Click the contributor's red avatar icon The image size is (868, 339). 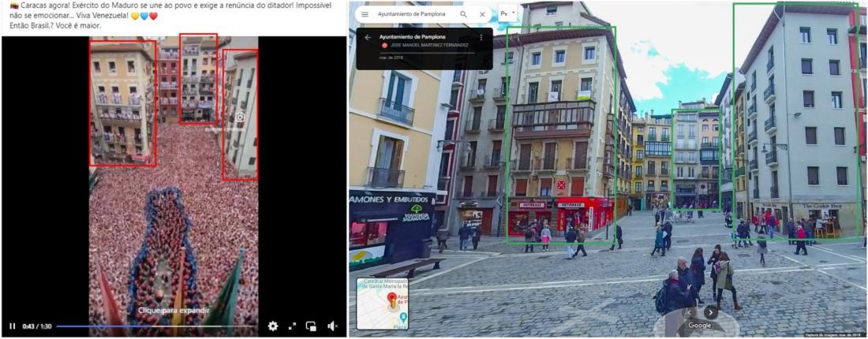tap(384, 46)
